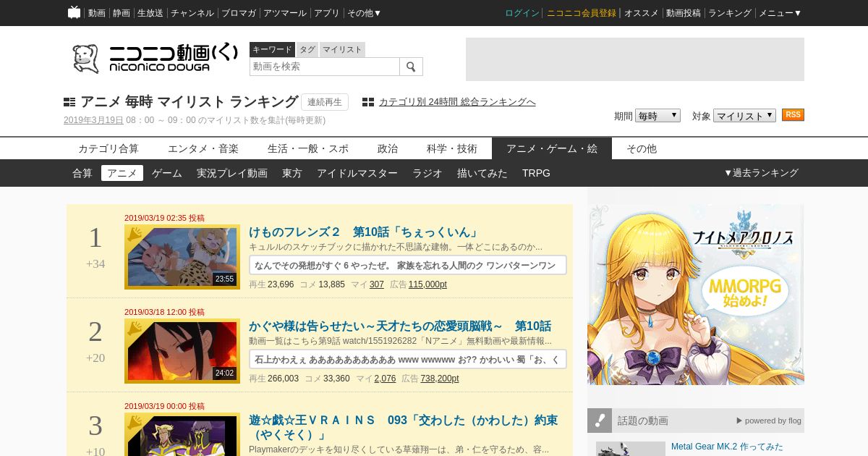The width and height of the screenshot is (868, 456).
Task: Open the エンタメ・音楽 category tab
Action: point(203,148)
